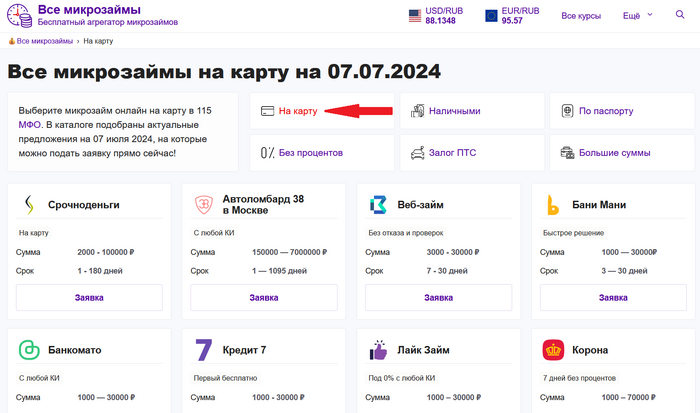
Task: Click the Кредит 7 purple logo
Action: [204, 350]
